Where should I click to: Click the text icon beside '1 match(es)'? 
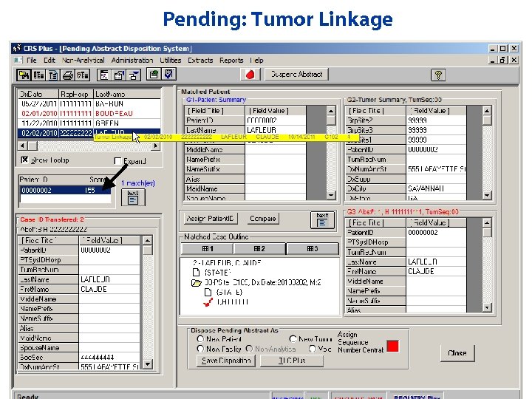pos(133,197)
